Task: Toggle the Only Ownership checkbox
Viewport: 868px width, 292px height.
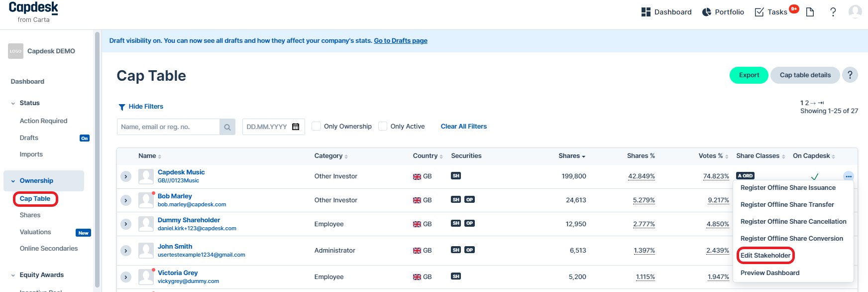Action: [316, 126]
